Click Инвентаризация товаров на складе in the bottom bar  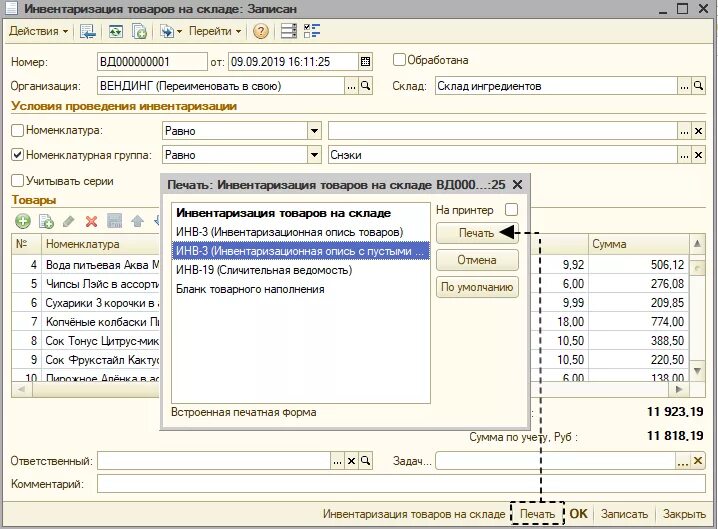[414, 514]
